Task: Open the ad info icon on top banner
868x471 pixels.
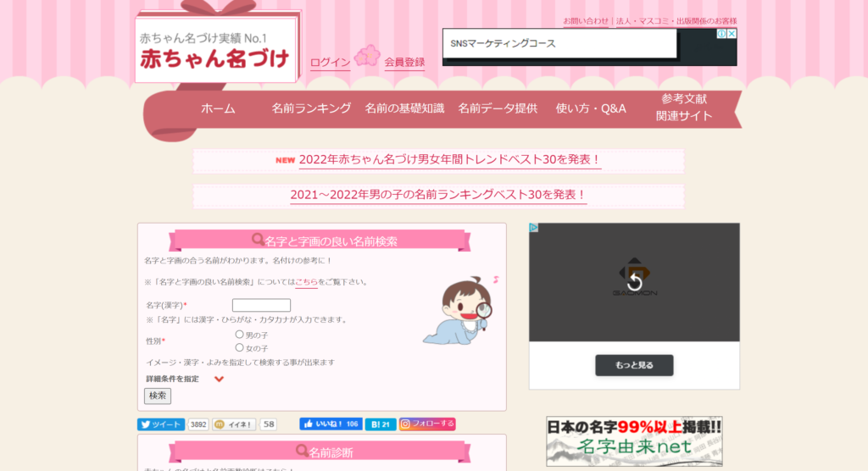Action: (x=721, y=34)
